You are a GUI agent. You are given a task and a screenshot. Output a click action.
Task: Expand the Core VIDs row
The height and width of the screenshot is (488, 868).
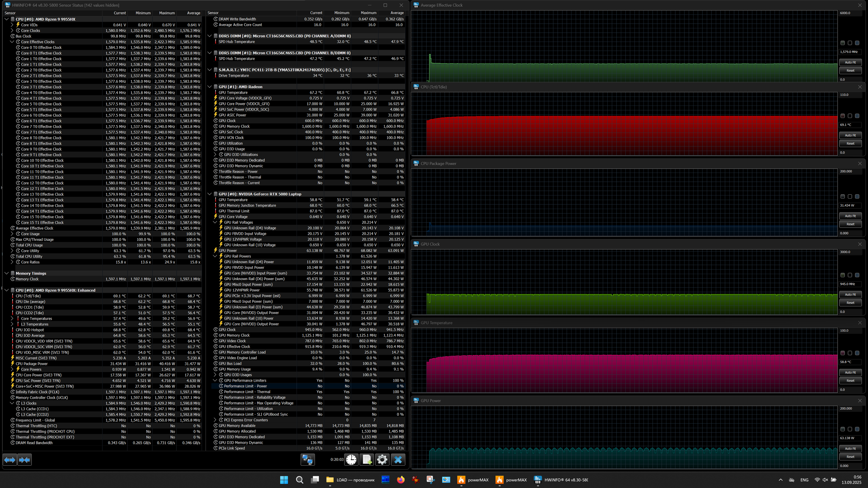pos(12,25)
